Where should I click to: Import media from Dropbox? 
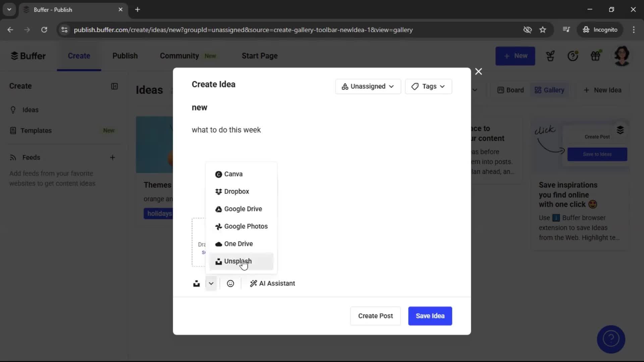coord(237,191)
